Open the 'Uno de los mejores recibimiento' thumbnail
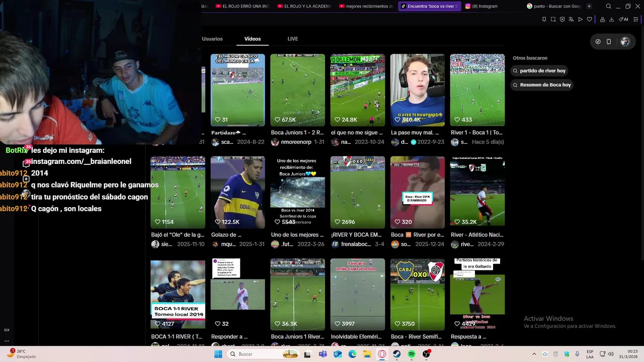Screen dimensions: 644x362 point(297,192)
